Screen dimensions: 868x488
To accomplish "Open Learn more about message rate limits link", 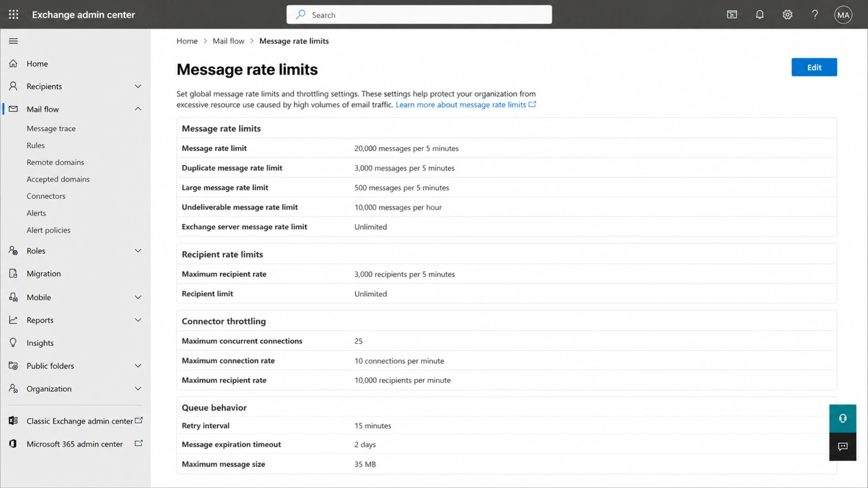I will click(466, 104).
